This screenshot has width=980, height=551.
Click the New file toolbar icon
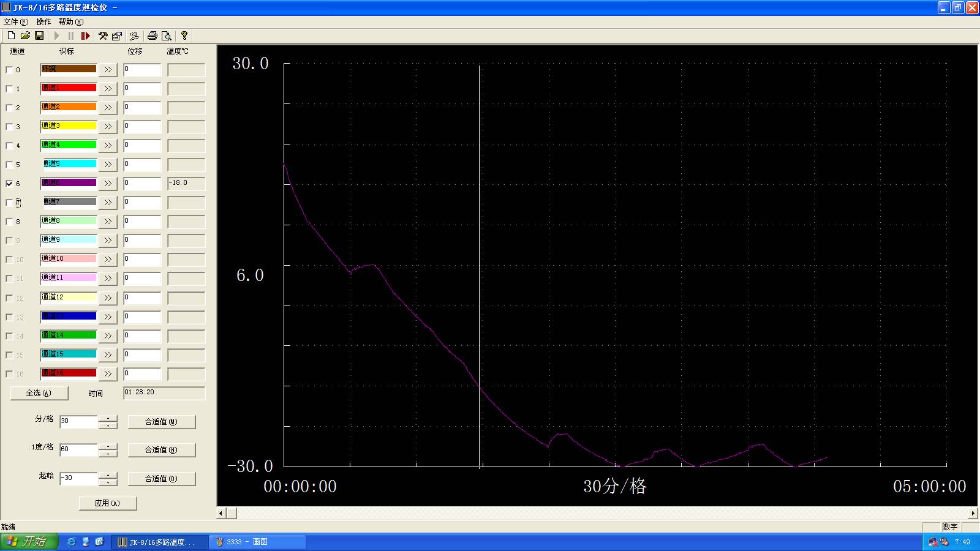click(x=11, y=36)
